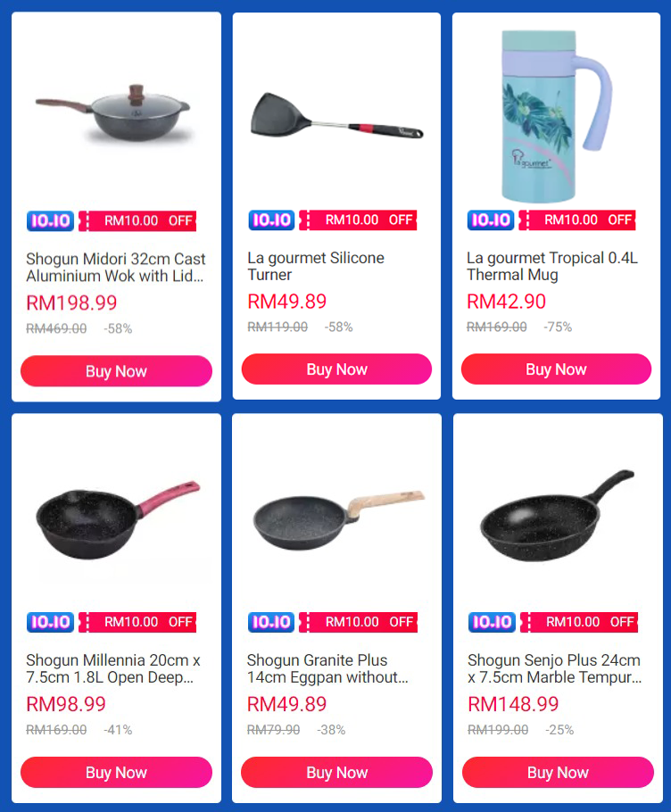Click the 10.10 badge on Silicone Turner
Viewport: 671px width, 812px height.
(271, 220)
